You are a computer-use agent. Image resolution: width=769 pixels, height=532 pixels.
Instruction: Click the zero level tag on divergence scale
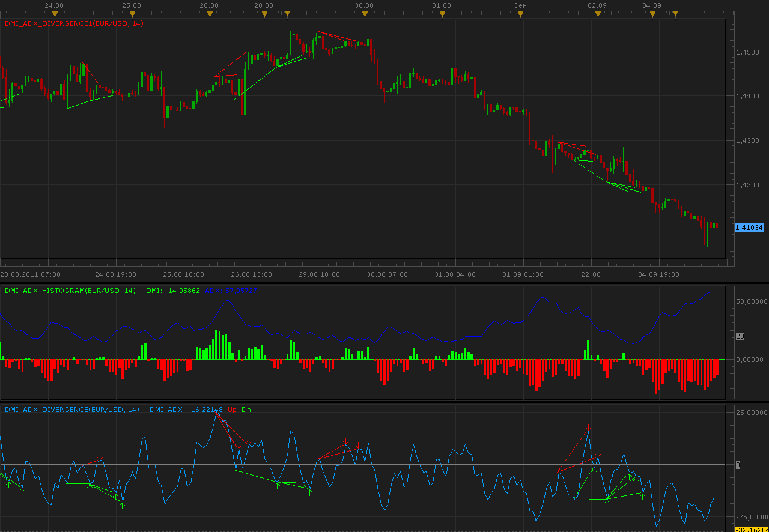click(738, 465)
